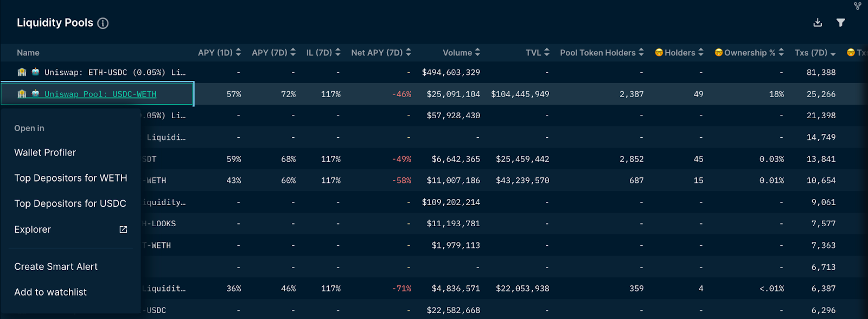The image size is (868, 319).
Task: Click the 0.03% Ownership cell
Action: (x=771, y=159)
